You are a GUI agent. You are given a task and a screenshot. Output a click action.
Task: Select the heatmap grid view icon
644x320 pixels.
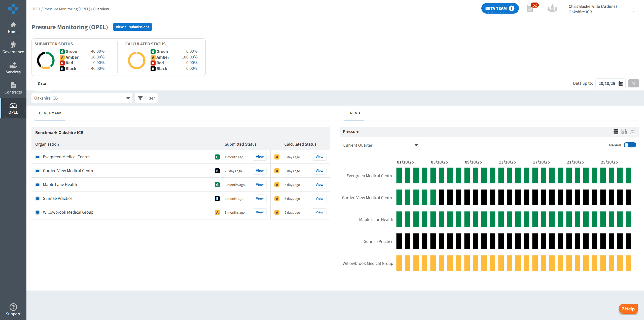click(x=616, y=132)
